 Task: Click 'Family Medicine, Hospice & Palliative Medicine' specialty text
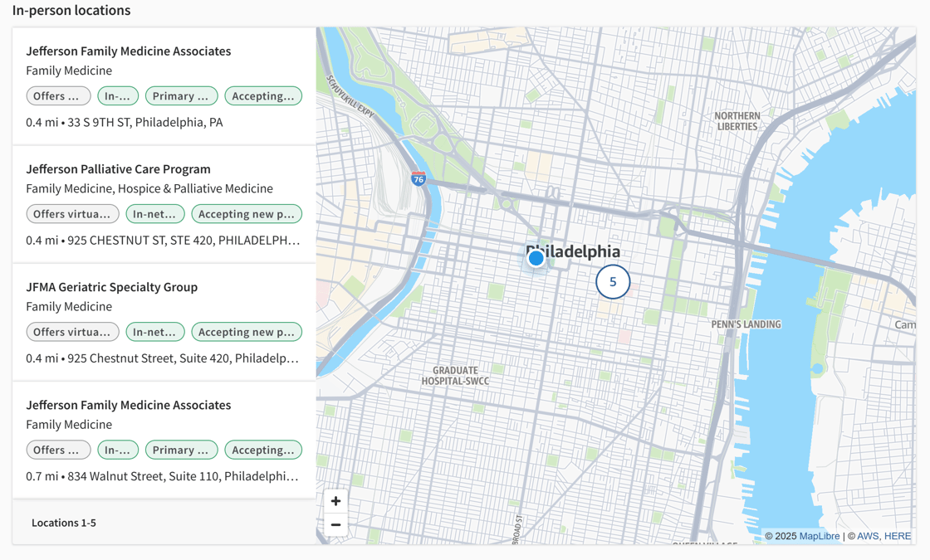[x=149, y=188]
